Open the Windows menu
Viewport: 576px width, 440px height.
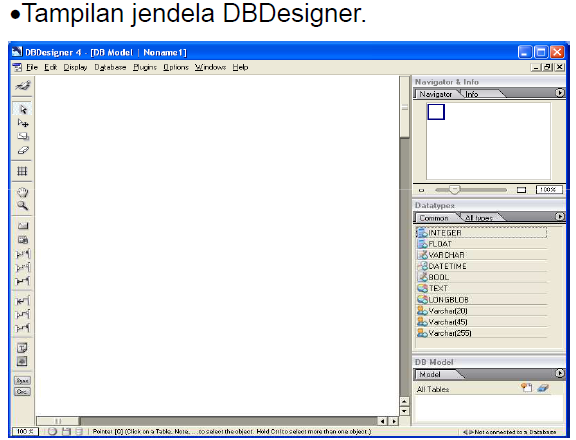point(210,67)
